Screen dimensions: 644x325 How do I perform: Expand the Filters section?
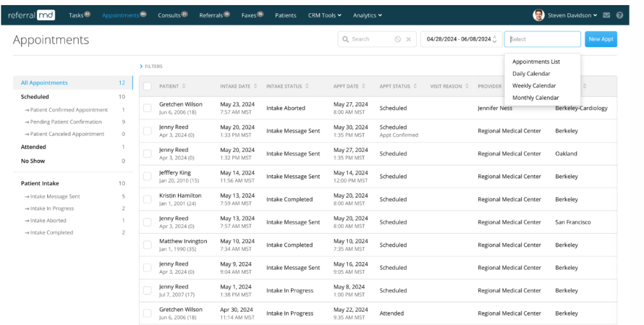pyautogui.click(x=151, y=66)
